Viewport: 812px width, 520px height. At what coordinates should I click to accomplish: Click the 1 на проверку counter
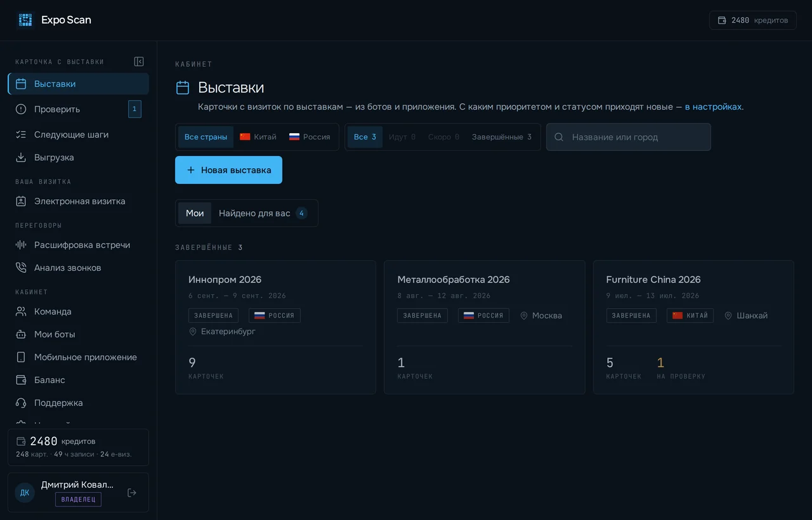tap(681, 368)
